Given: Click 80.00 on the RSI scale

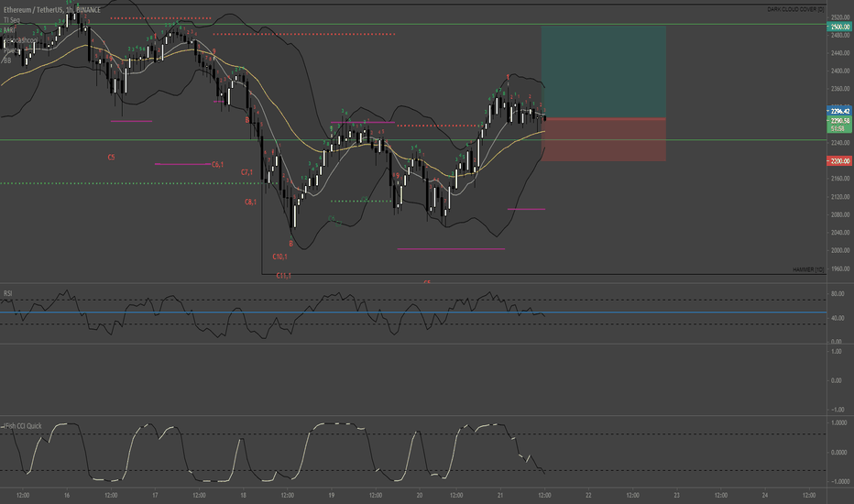Looking at the screenshot, I should coord(838,293).
